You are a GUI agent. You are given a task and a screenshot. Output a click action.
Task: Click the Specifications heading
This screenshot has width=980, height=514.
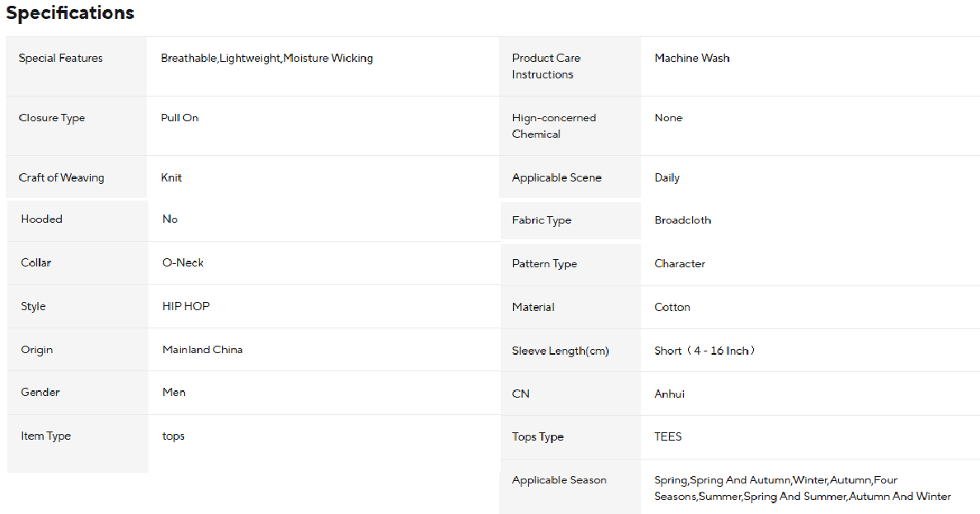[70, 13]
